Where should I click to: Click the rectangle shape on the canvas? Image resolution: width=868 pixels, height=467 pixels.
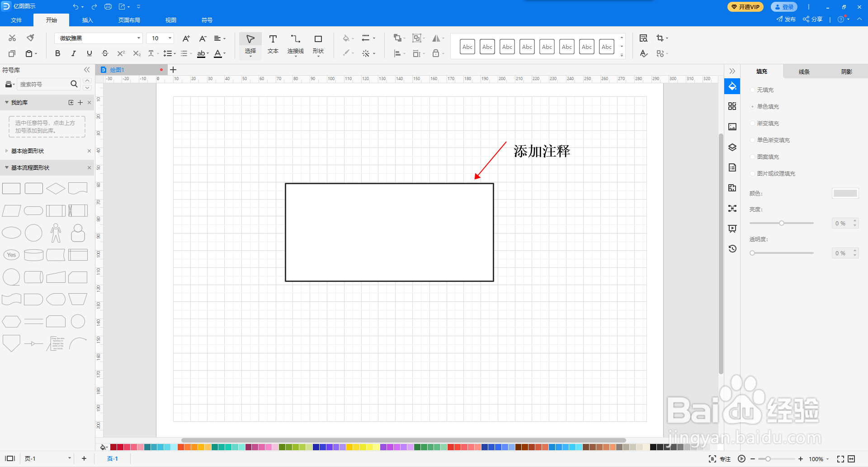[389, 232]
